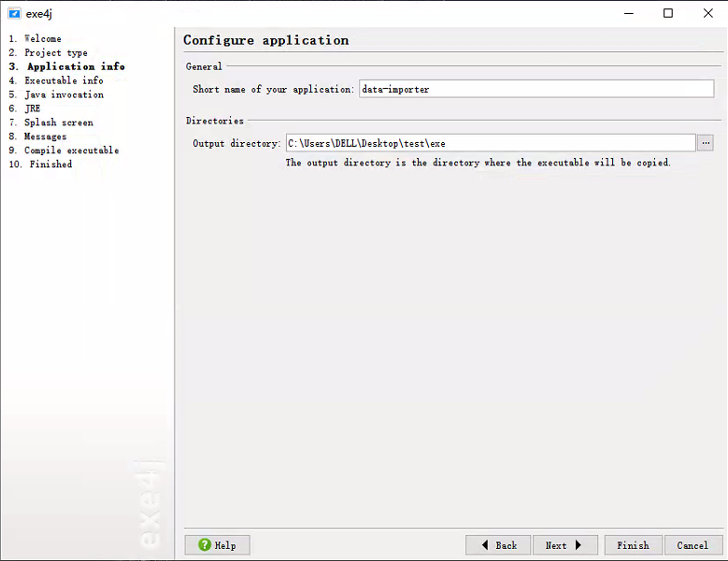Viewport: 728px width, 561px height.
Task: Click the Configure application heading
Action: tap(266, 40)
